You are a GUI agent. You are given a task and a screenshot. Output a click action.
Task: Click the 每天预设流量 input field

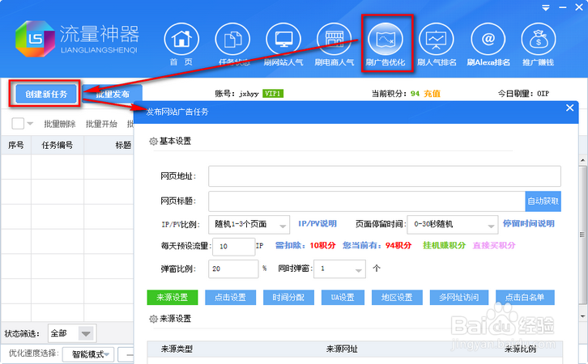pyautogui.click(x=233, y=247)
